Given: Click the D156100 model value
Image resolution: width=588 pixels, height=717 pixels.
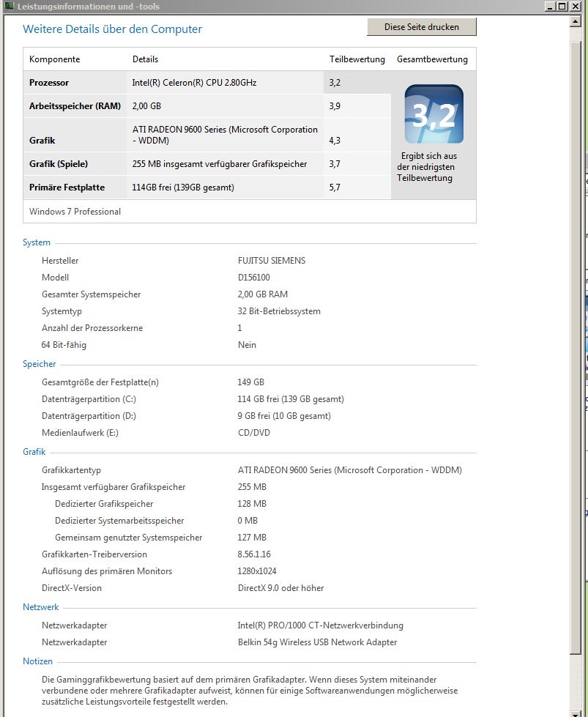Looking at the screenshot, I should [x=254, y=278].
